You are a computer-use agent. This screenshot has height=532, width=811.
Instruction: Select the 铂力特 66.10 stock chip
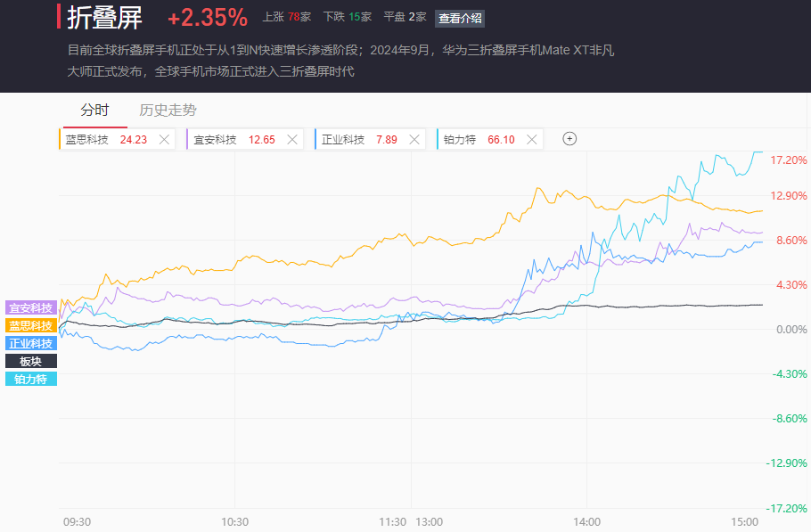pos(490,140)
